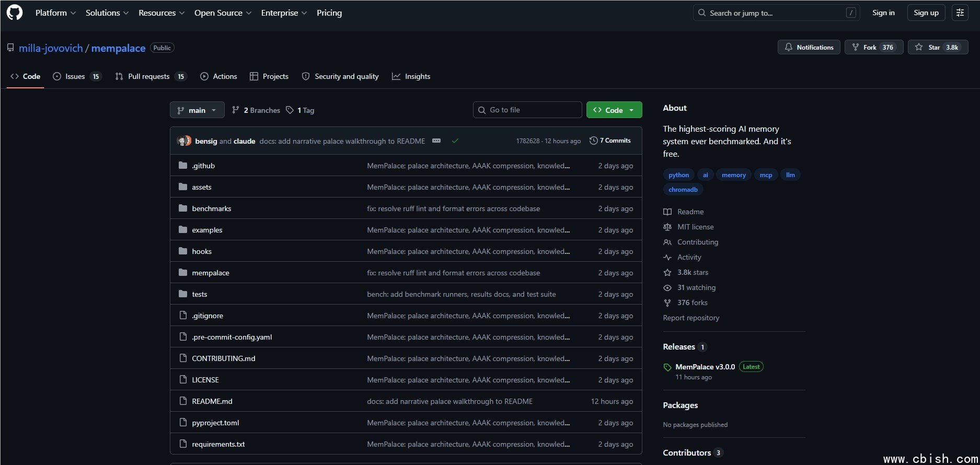This screenshot has height=465, width=980.
Task: Click the green check status icon
Action: point(455,141)
